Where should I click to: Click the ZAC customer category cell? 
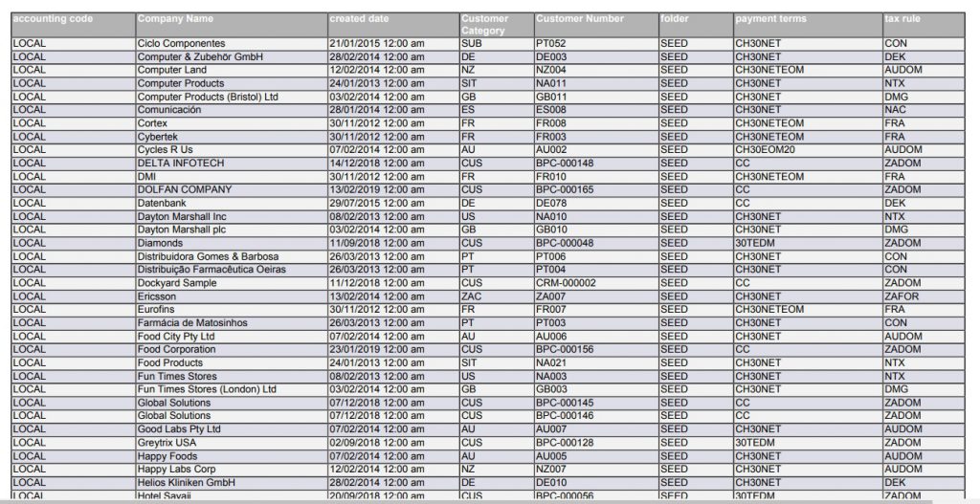click(497, 296)
